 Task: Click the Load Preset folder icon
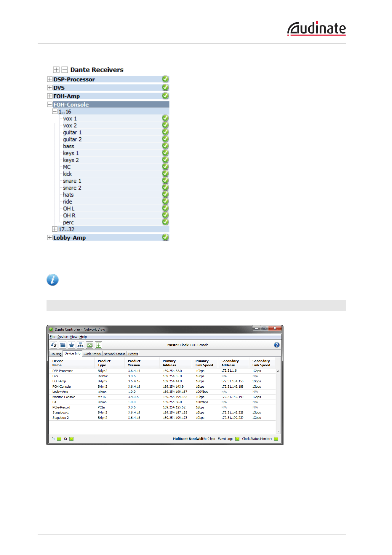pos(63,345)
